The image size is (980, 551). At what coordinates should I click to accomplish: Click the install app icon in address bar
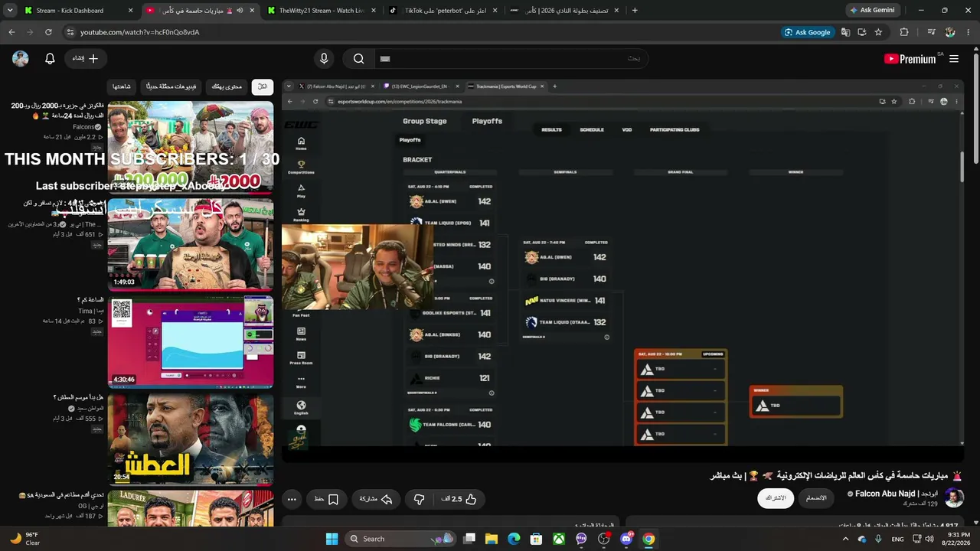pyautogui.click(x=862, y=32)
